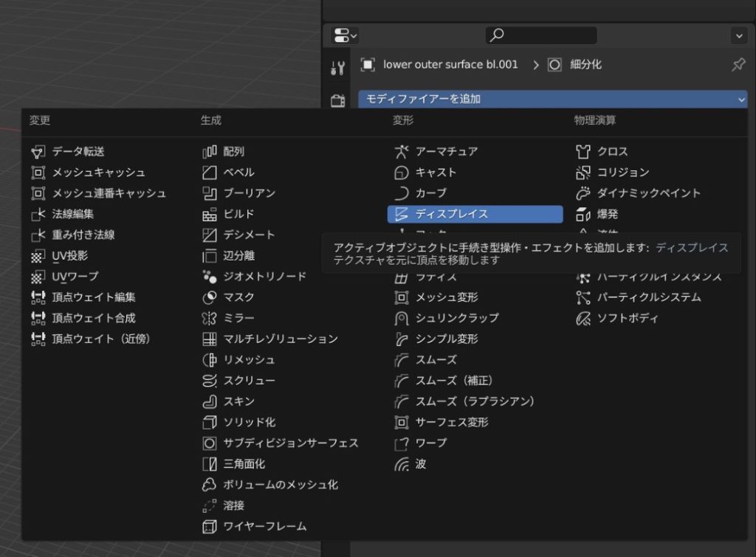756x557 pixels.
Task: Click the pin icon beside 細分化
Action: coord(738,65)
